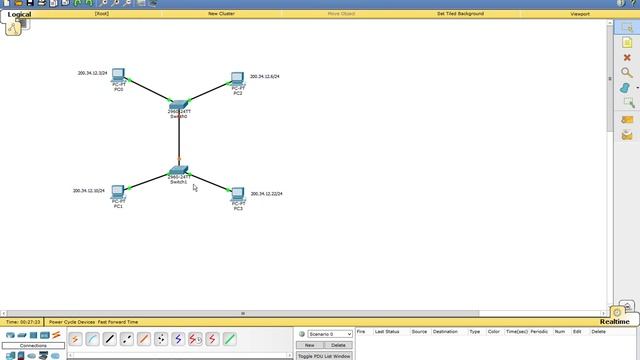The height and width of the screenshot is (360, 640).
Task: Click the 200.34.12.6/24 note label
Action: tap(264, 76)
